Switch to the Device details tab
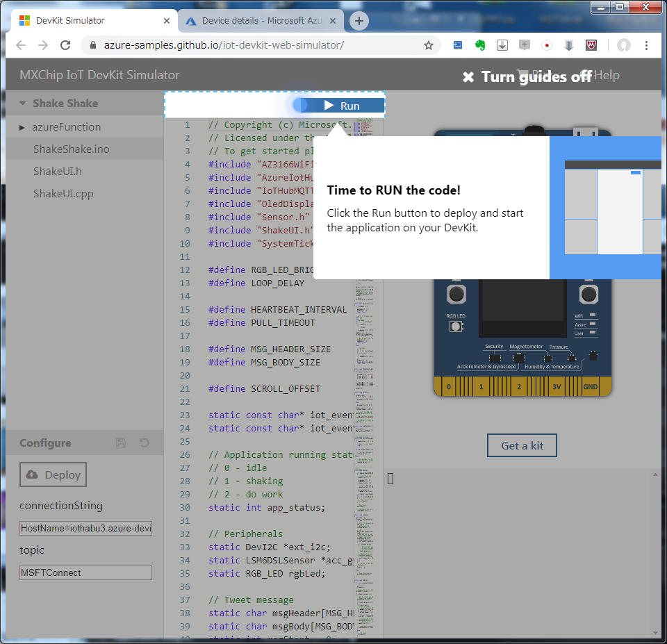Image resolution: width=667 pixels, height=644 pixels. [x=257, y=21]
